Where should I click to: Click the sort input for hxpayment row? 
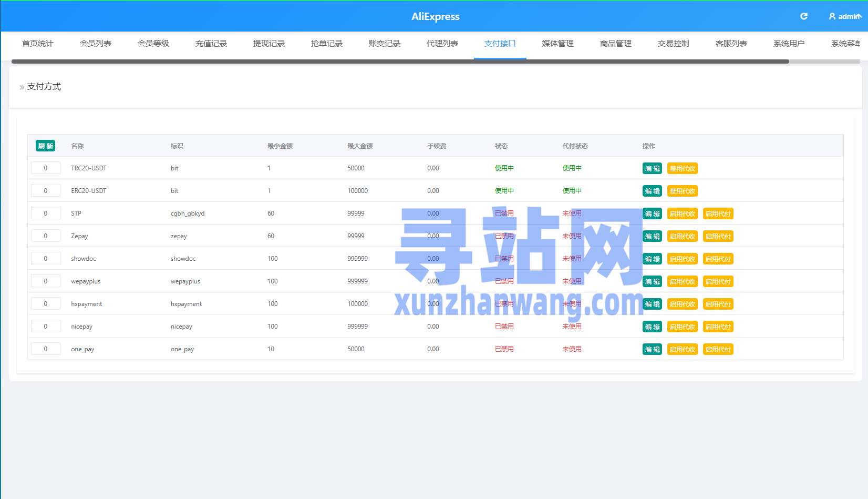(45, 304)
